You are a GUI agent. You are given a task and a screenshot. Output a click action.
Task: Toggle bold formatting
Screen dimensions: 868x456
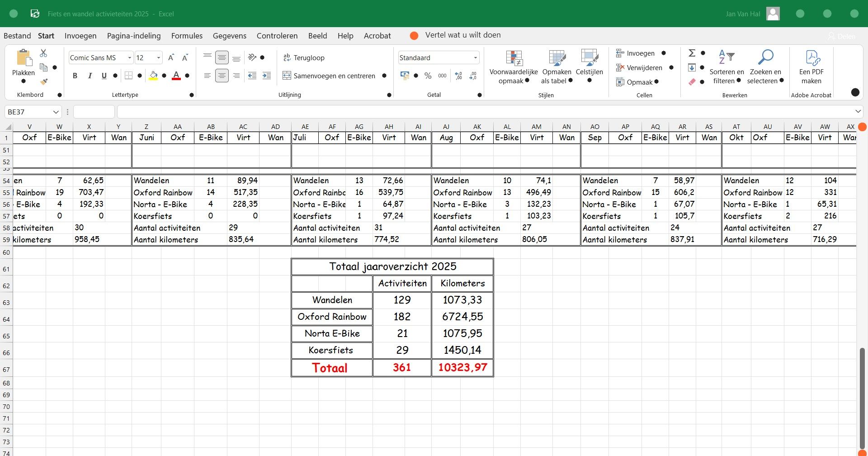(75, 76)
